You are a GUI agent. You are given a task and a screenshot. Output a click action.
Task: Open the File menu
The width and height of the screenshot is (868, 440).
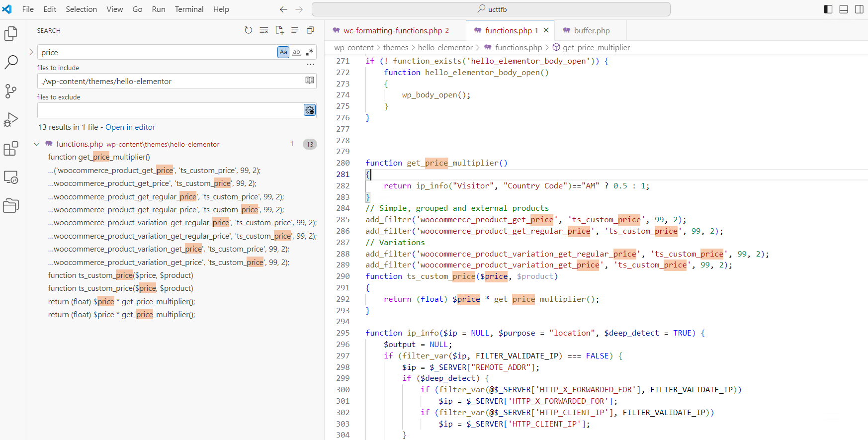28,9
